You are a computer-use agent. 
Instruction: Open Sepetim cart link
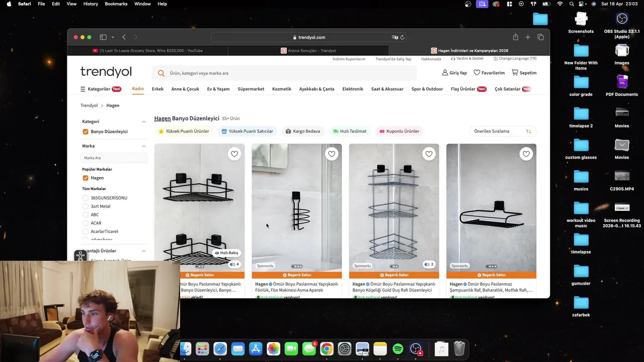(524, 73)
